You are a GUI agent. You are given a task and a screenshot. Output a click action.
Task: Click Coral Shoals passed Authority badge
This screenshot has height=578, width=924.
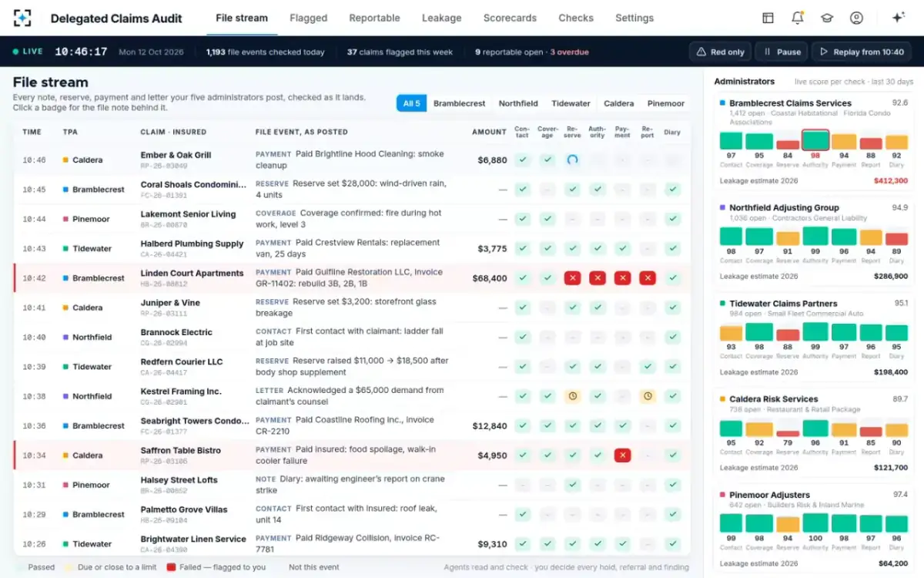598,190
